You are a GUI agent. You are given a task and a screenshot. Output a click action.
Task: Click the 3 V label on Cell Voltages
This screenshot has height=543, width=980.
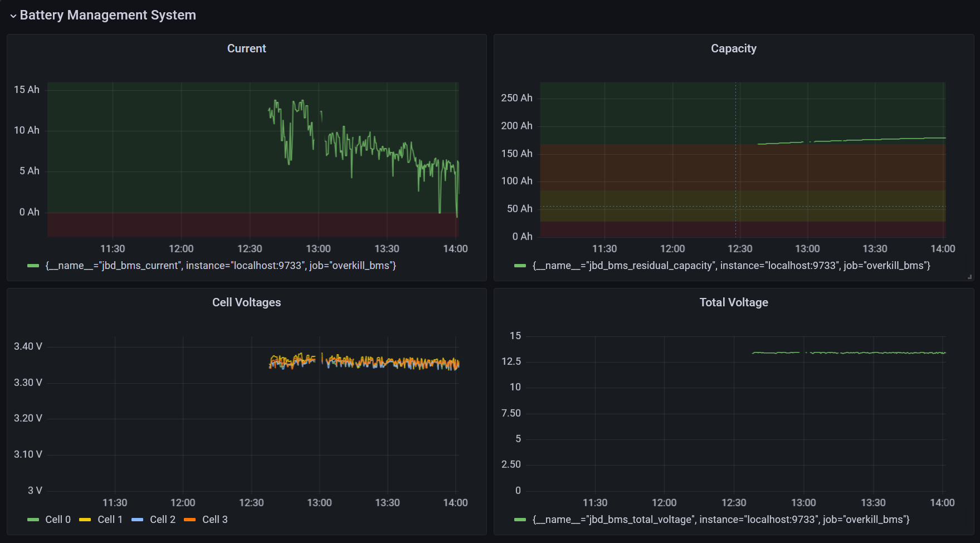[x=35, y=491]
